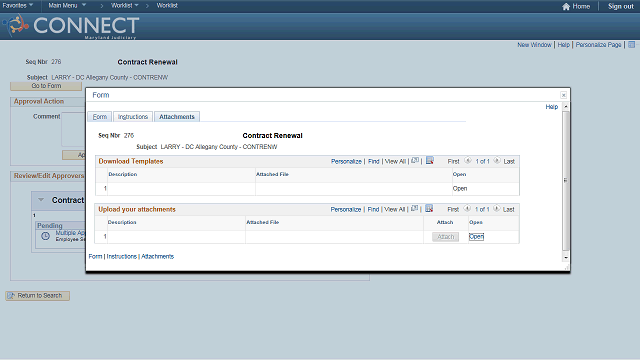The height and width of the screenshot is (360, 640).
Task: Click the Pending status label
Action: [50, 225]
